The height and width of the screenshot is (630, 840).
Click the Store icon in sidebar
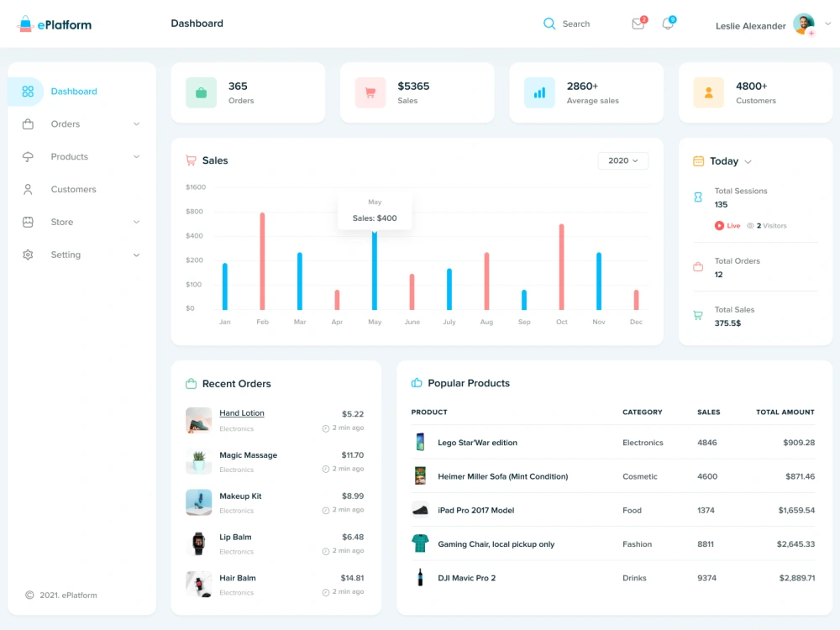(28, 223)
